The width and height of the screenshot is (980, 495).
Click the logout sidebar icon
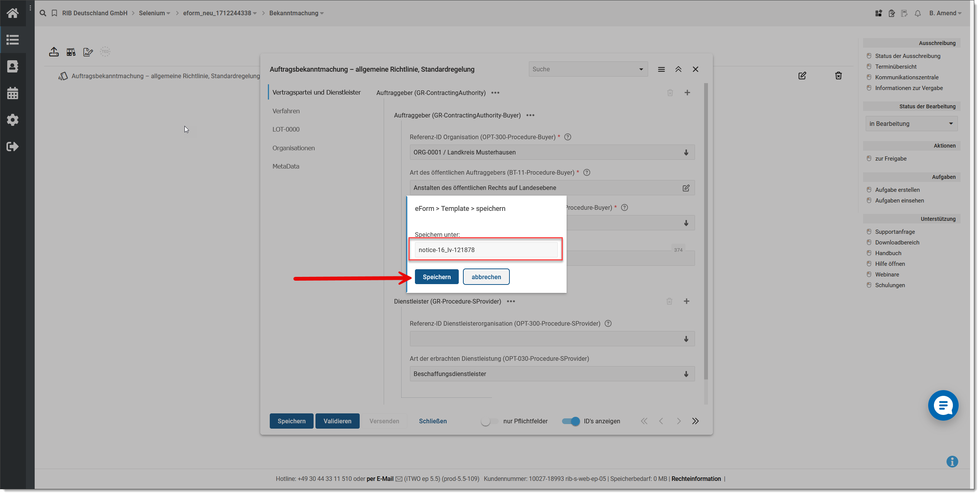click(x=13, y=146)
